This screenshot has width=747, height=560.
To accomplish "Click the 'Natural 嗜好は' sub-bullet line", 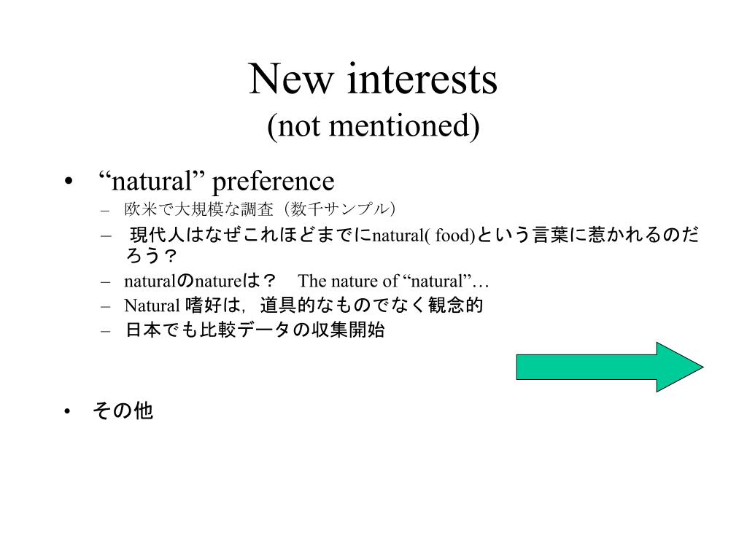I will [x=303, y=306].
